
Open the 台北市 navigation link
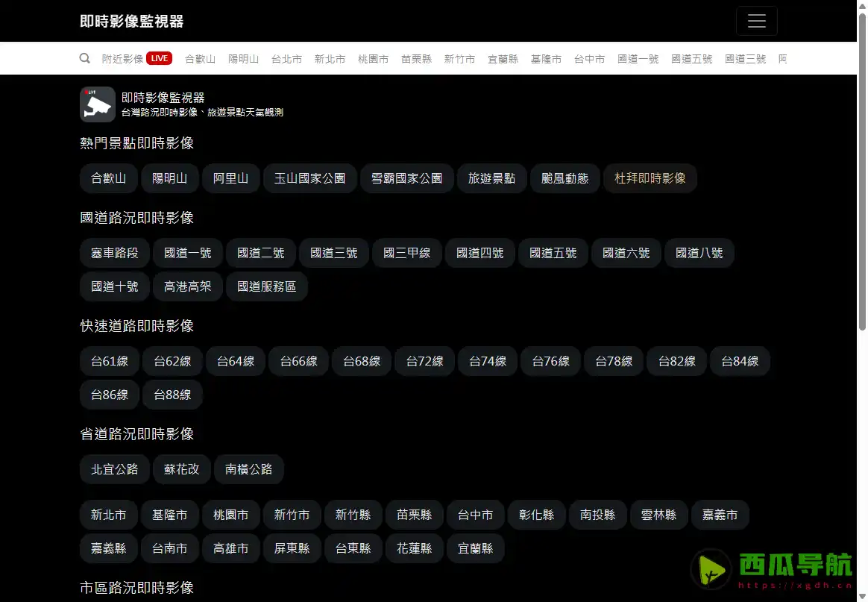tap(287, 58)
